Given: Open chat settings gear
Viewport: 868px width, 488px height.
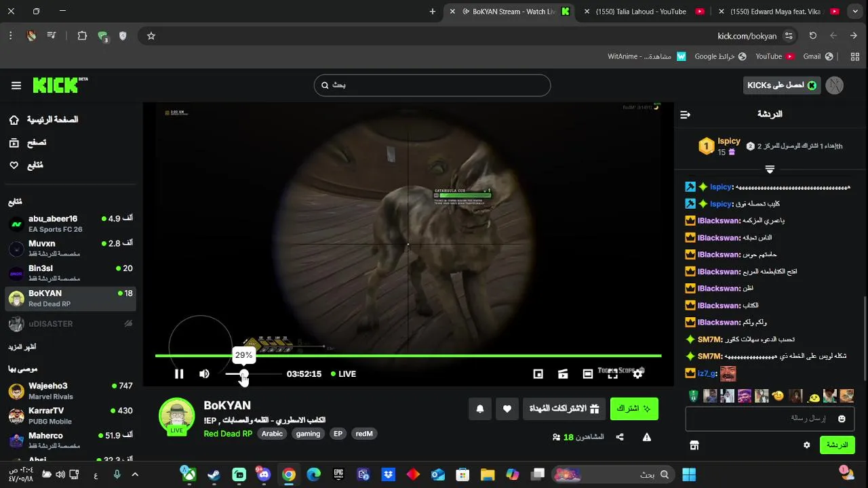Looking at the screenshot, I should (x=807, y=445).
